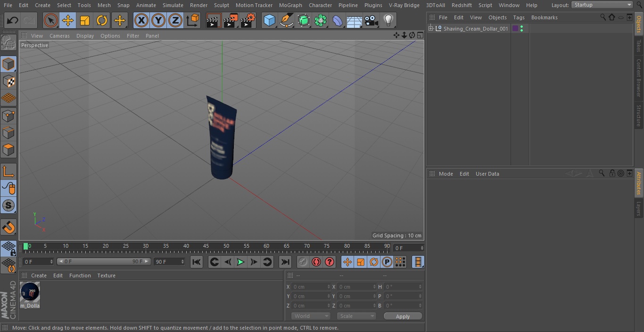This screenshot has width=644, height=332.
Task: Click the Record Active Objects button
Action: point(303,262)
